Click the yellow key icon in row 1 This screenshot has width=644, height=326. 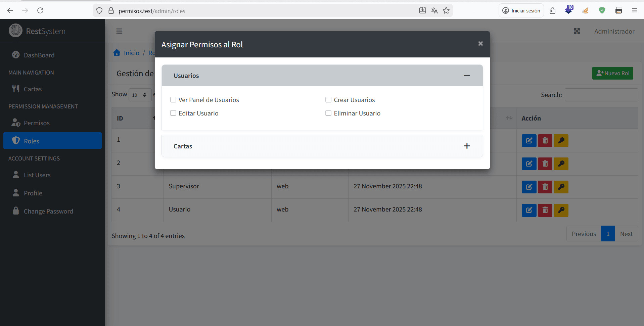tap(561, 141)
